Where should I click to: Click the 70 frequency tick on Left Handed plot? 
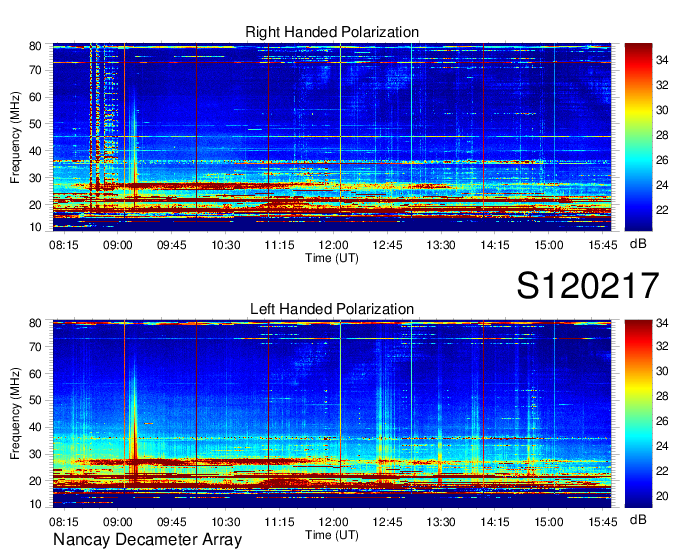coord(35,347)
